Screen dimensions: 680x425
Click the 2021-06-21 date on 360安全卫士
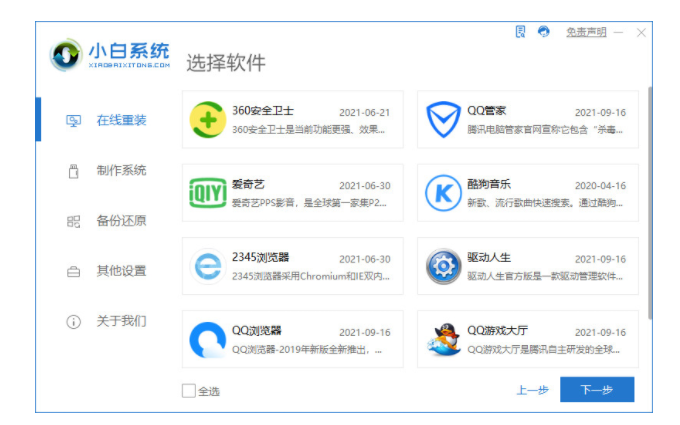(x=365, y=113)
